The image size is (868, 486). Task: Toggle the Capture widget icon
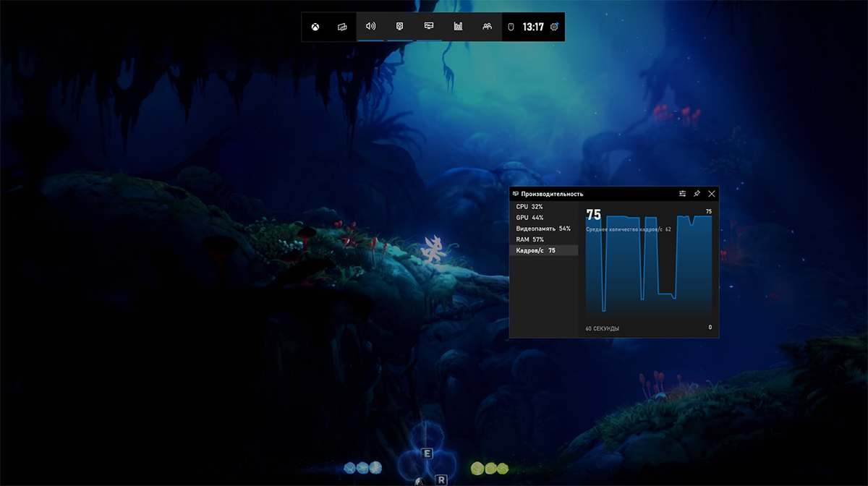[x=400, y=26]
